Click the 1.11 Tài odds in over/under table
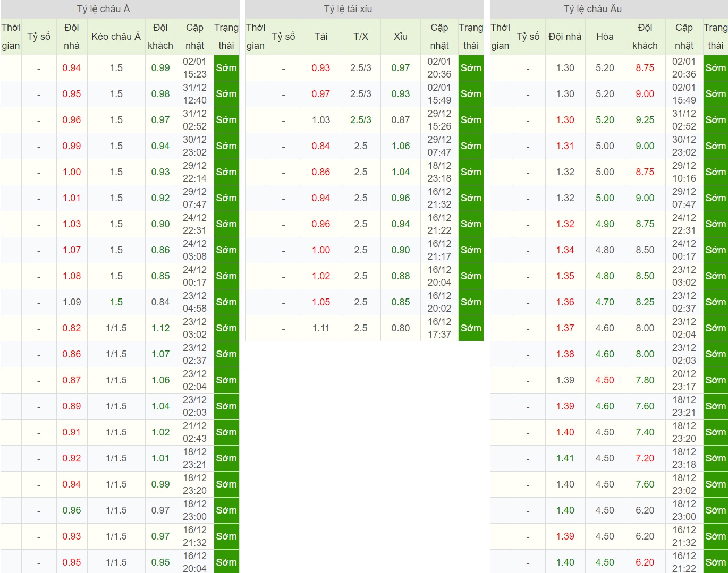 (x=321, y=328)
